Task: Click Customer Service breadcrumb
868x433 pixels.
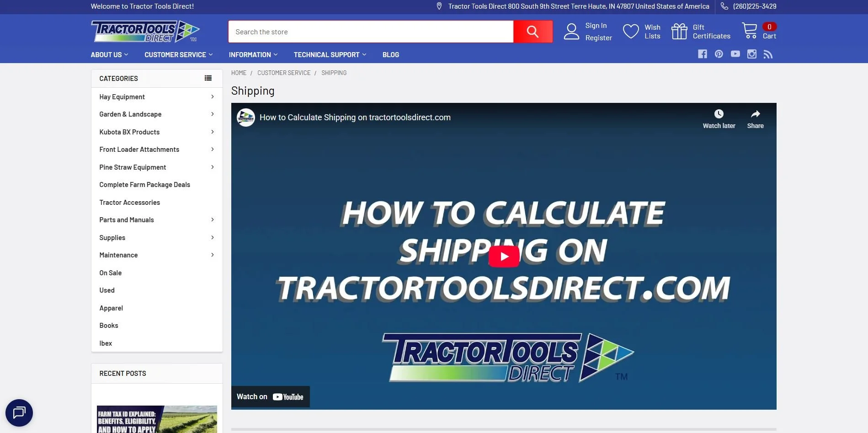Action: [x=284, y=73]
